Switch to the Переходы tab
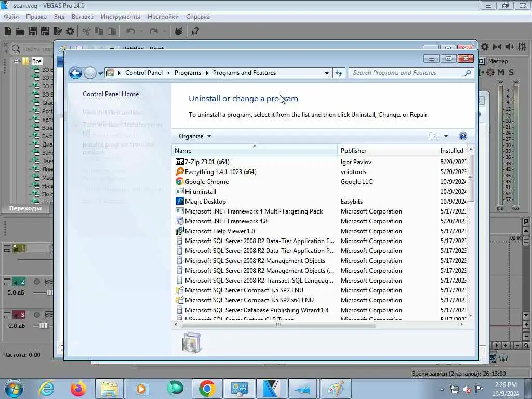Image resolution: width=532 pixels, height=399 pixels. click(x=25, y=208)
